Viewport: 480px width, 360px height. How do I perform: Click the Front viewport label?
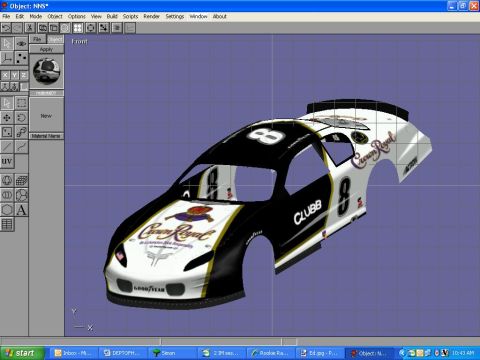tap(79, 41)
